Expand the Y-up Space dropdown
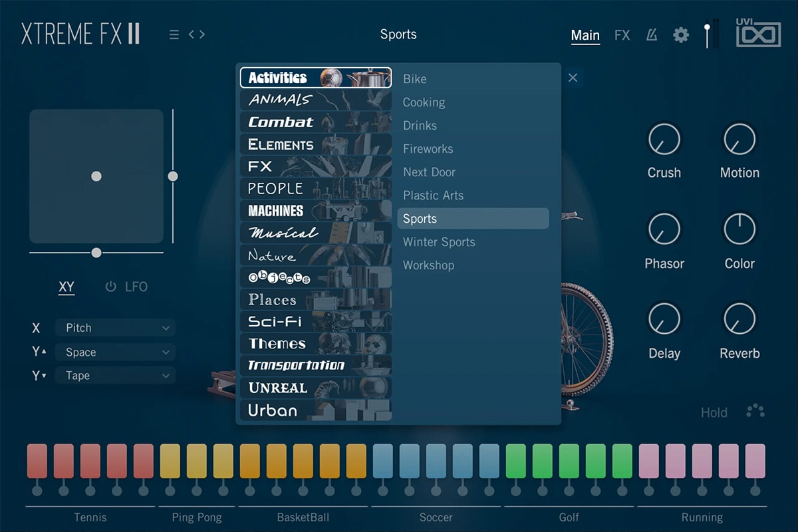 pos(116,352)
